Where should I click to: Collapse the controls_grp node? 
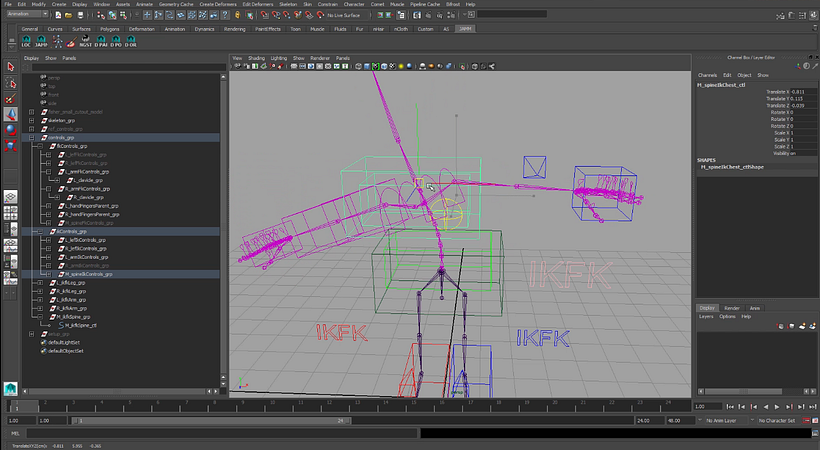[32, 137]
